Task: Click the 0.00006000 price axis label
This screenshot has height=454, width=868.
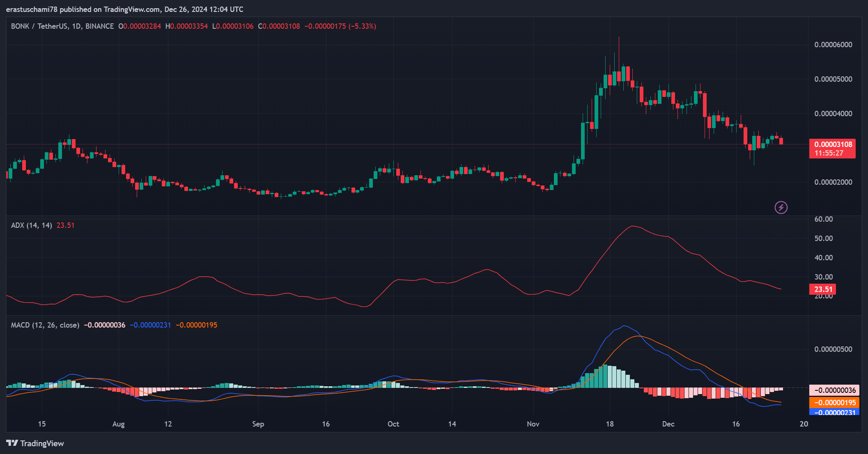Action: point(833,45)
